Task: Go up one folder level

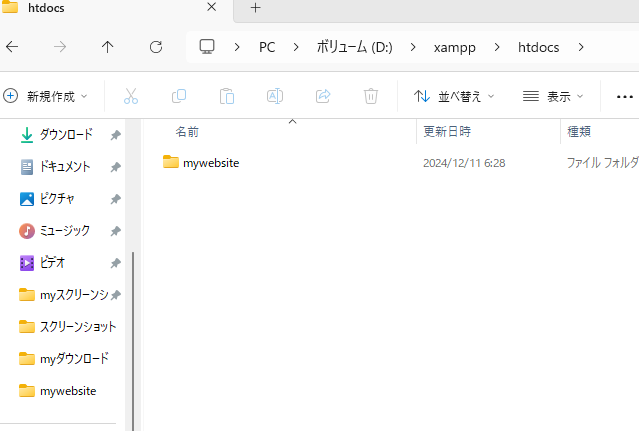Action: 108,47
